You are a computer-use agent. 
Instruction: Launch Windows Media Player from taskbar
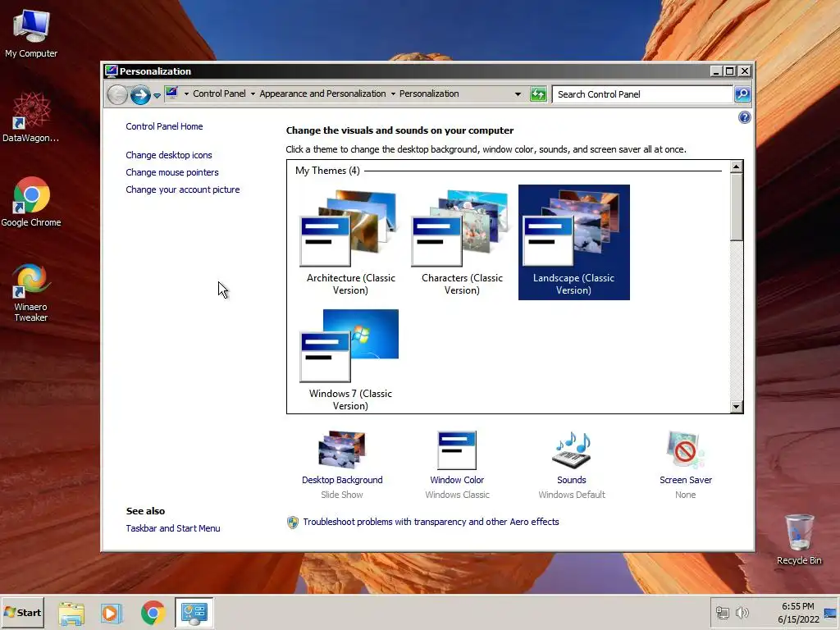click(x=112, y=613)
